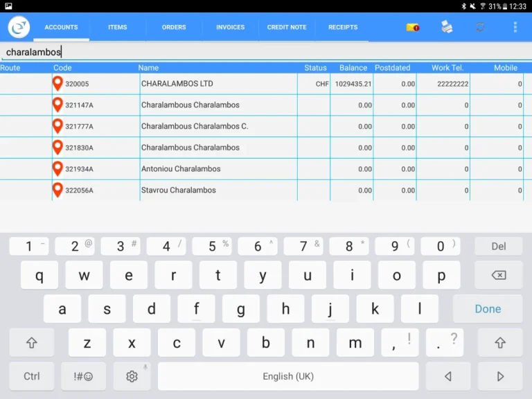Screen dimensions: 532x399
Task: Tap location pin for account 321147A
Action: click(57, 105)
